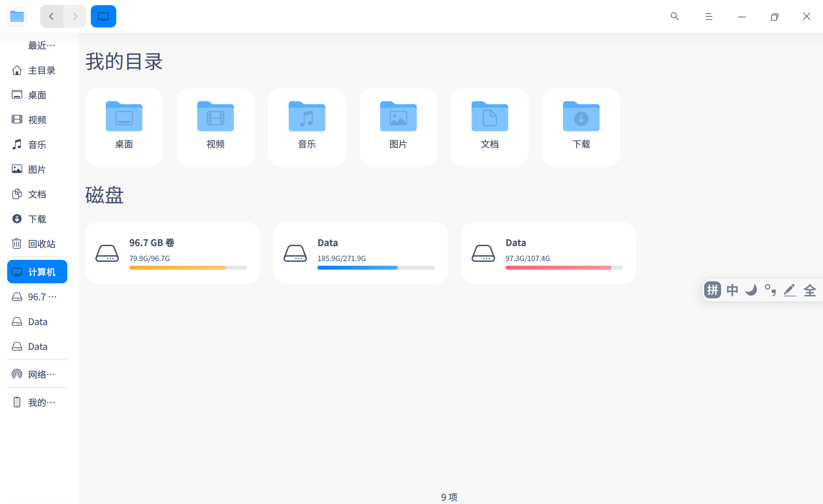This screenshot has width=823, height=504.
Task: Click the red storage usage bar on the Data disk
Action: 558,268
